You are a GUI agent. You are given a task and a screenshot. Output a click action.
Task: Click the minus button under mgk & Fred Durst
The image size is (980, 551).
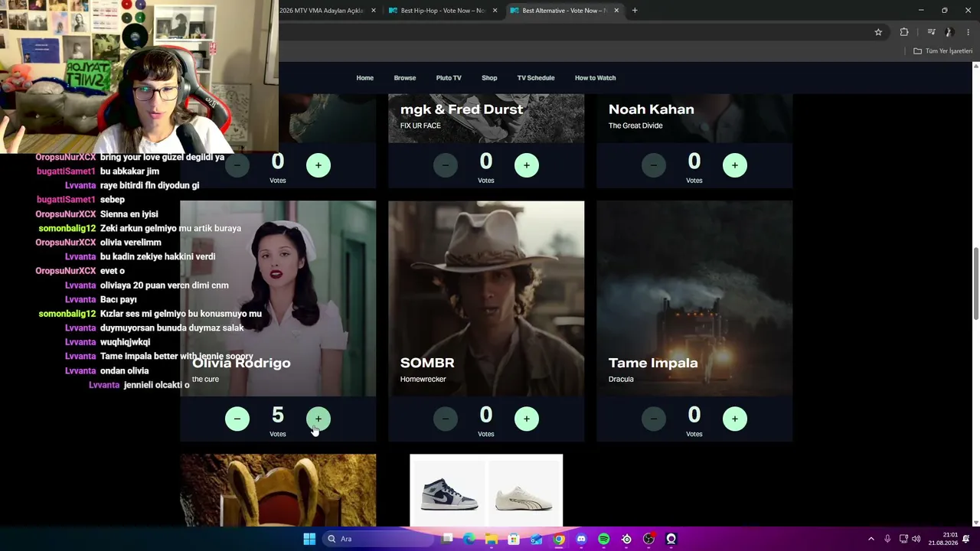(x=446, y=165)
